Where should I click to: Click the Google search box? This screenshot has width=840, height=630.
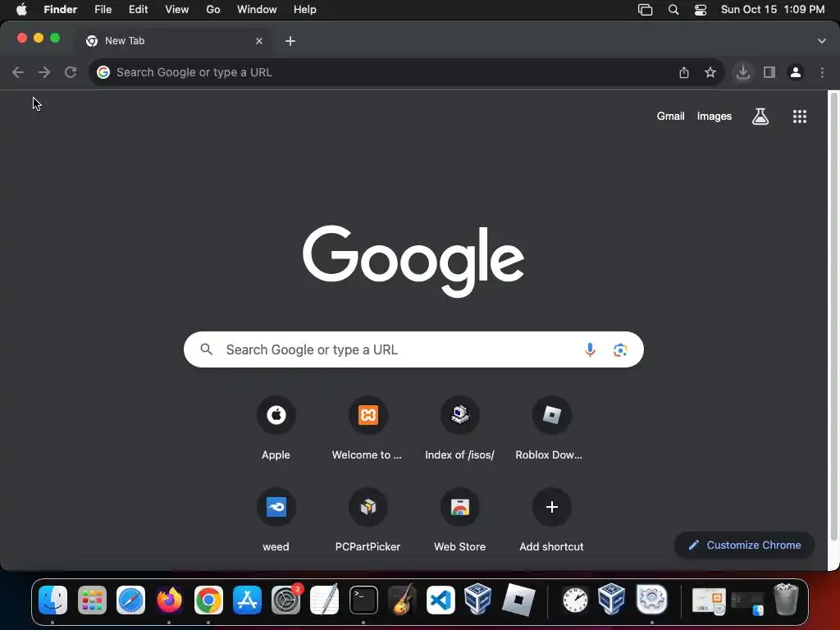click(413, 349)
